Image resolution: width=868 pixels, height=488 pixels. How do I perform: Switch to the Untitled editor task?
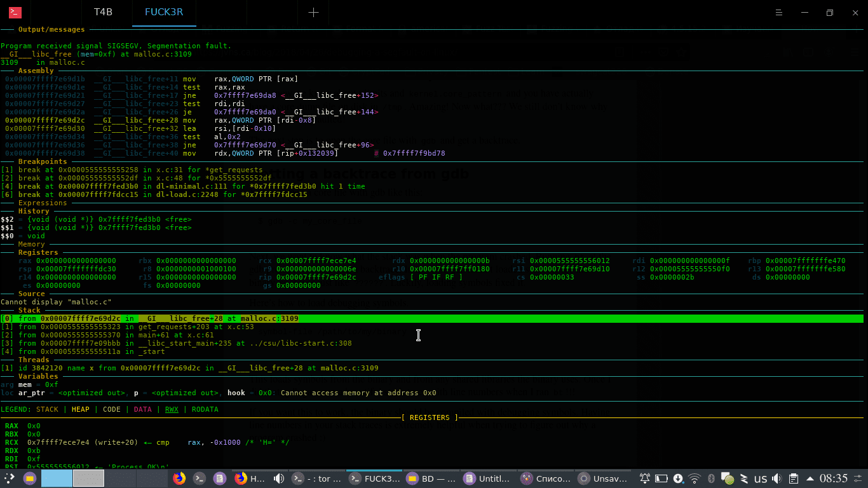pos(488,478)
